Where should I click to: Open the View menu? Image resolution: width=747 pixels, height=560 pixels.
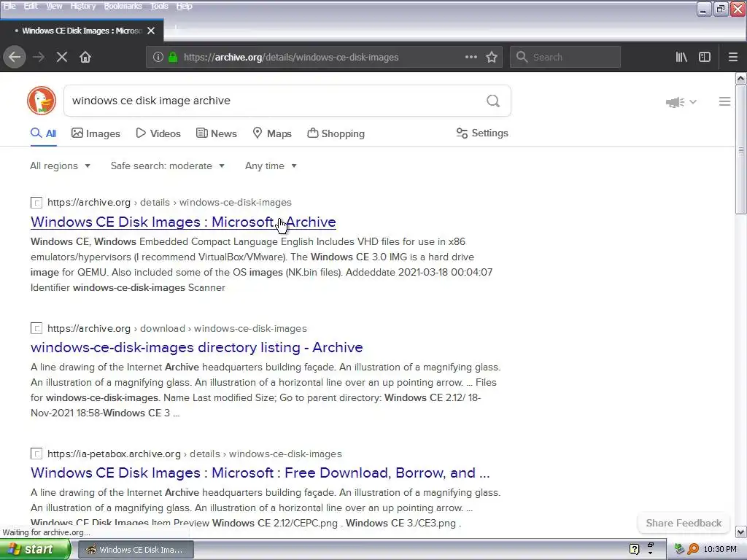coord(54,6)
